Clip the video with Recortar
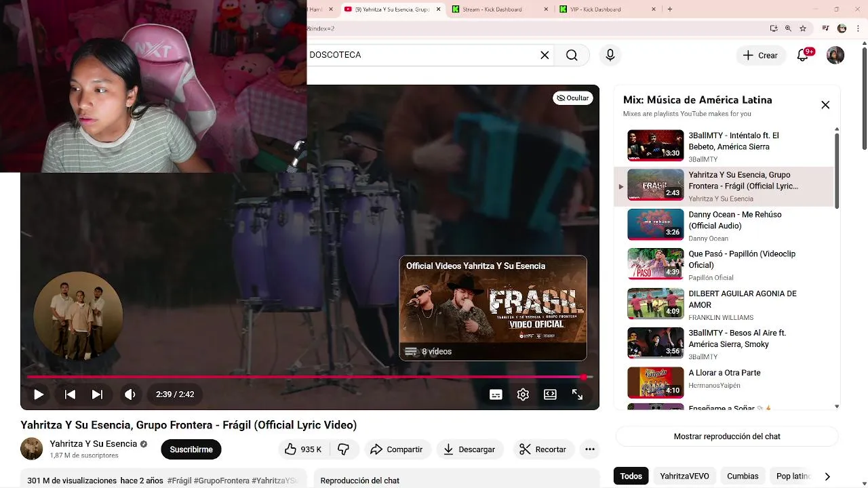 [x=542, y=449]
